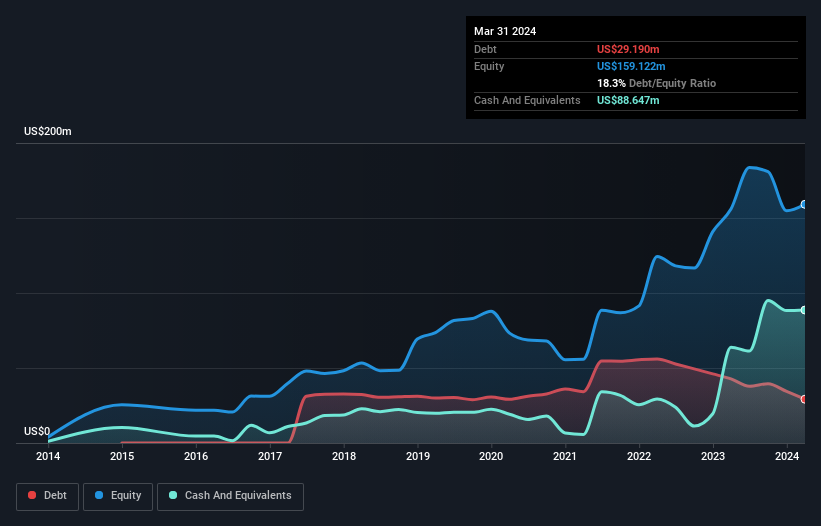Click the blue Equity legend dot

[x=99, y=495]
